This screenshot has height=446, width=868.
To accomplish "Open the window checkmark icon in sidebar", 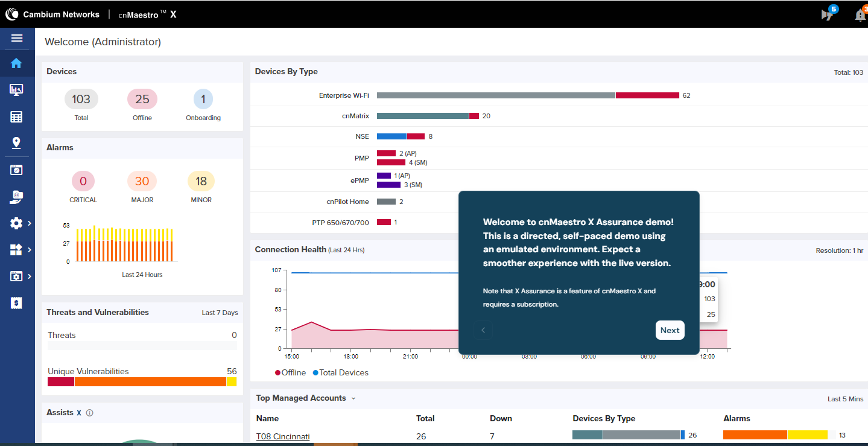I will coord(16,170).
